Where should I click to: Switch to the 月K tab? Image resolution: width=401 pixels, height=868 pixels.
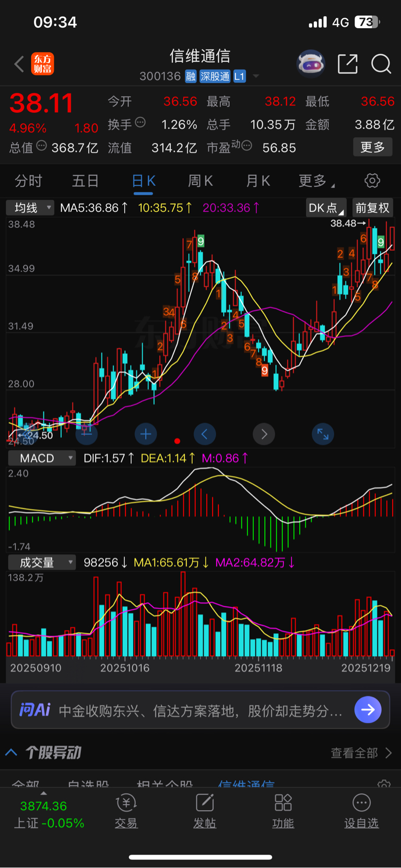pos(258,181)
